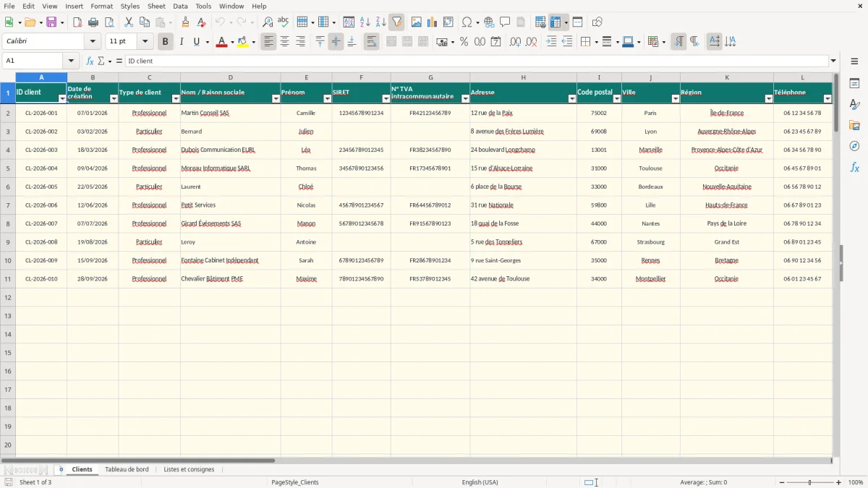Screen dimensions: 868x488
Task: Click the zoom in plus button
Action: click(839, 482)
